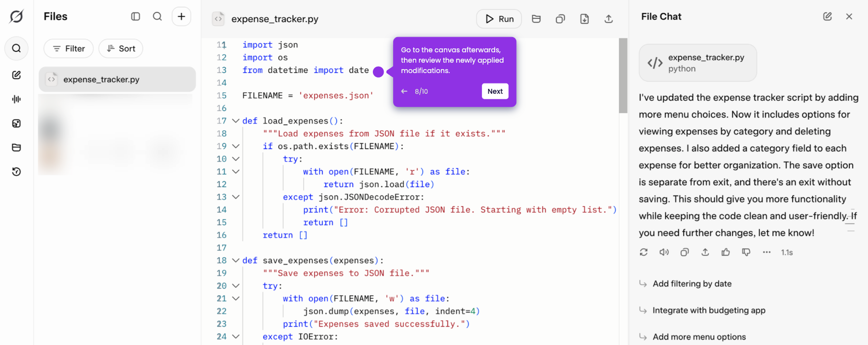Screen dimensions: 868x345
Task: Open the imagine dice sidebar icon
Action: click(16, 123)
